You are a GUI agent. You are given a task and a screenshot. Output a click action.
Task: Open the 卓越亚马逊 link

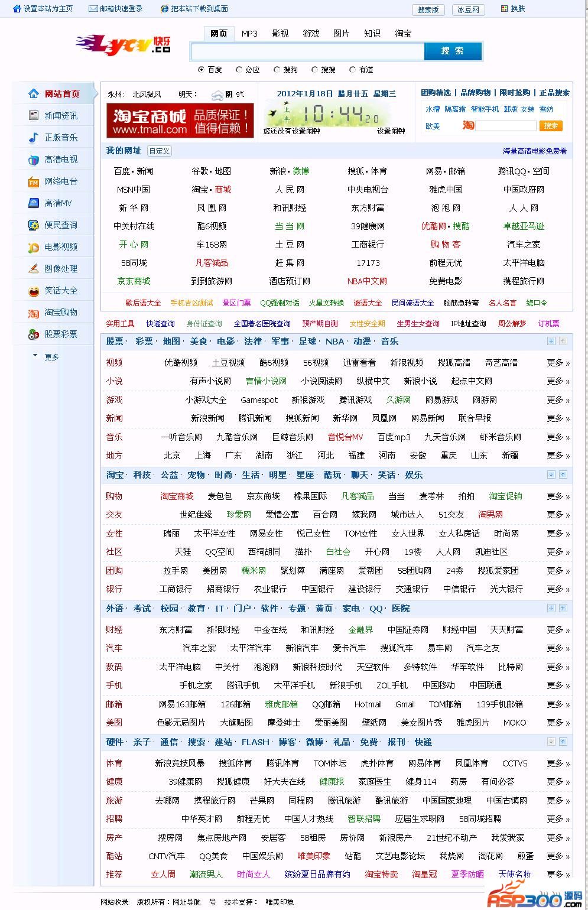[524, 226]
